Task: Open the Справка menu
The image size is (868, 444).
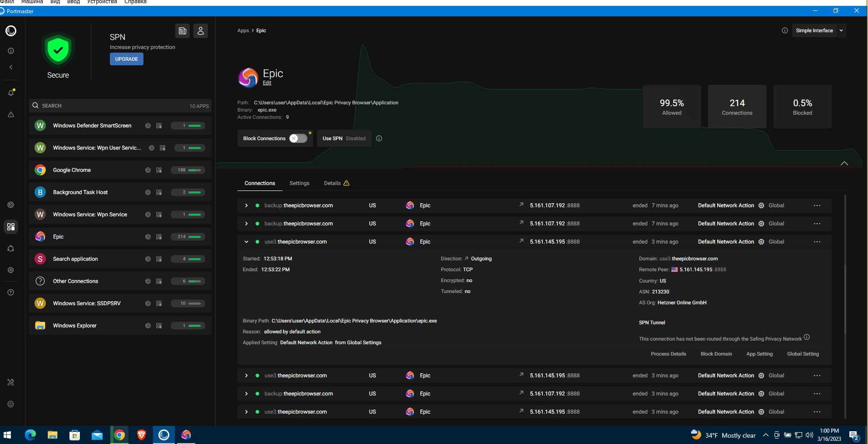Action: pos(135,2)
